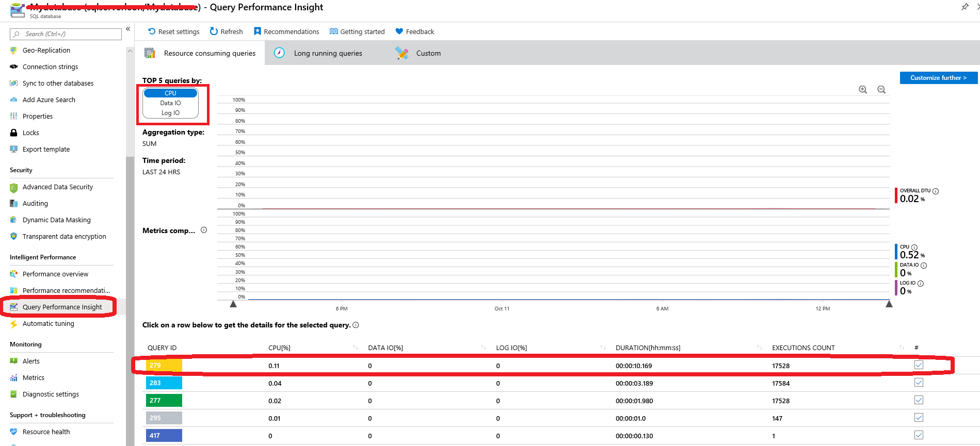Viewport: 980px width, 446px height.
Task: Click left time range slider handle
Action: click(x=233, y=304)
